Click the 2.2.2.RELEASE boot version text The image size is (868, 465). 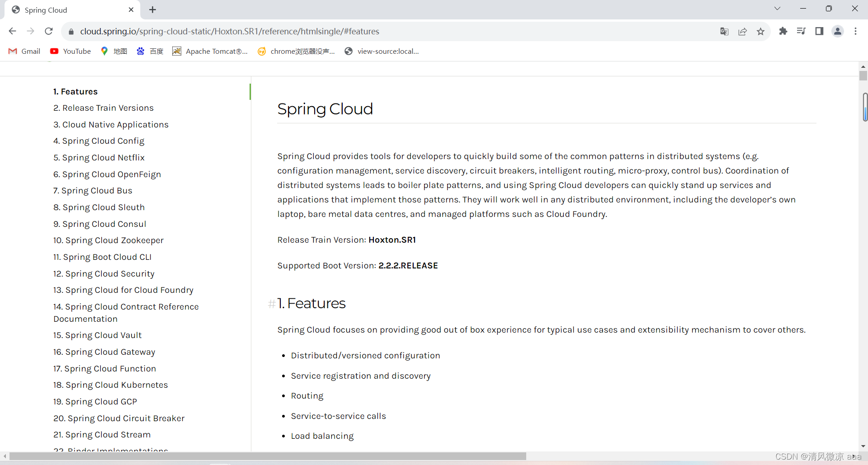point(408,266)
